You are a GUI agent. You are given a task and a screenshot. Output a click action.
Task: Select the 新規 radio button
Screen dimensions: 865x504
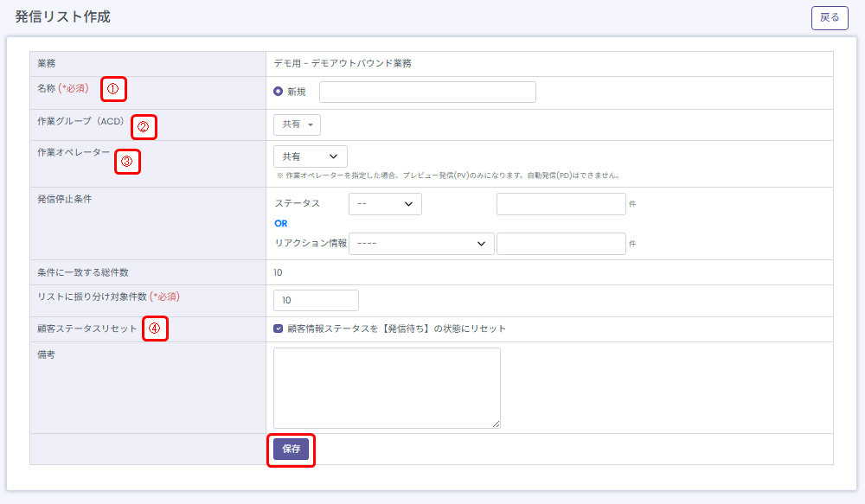click(x=279, y=92)
